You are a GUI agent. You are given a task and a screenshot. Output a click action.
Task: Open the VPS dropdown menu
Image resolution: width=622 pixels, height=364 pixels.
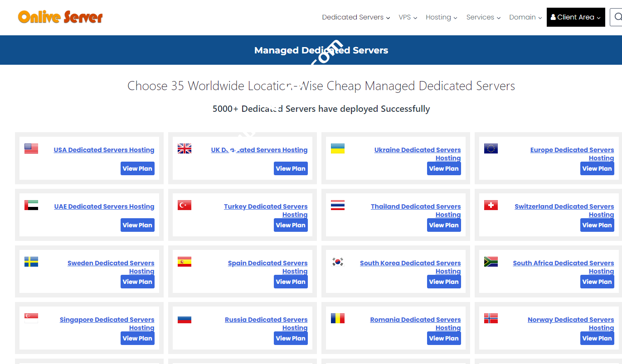pos(408,17)
